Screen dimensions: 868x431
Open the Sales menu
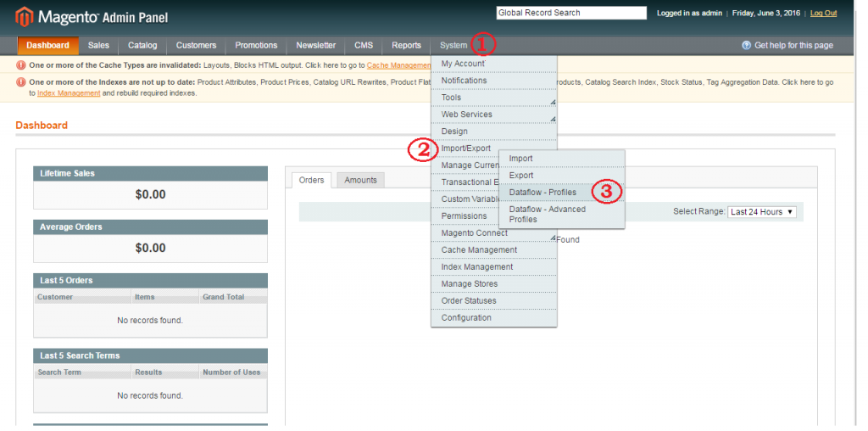point(98,46)
